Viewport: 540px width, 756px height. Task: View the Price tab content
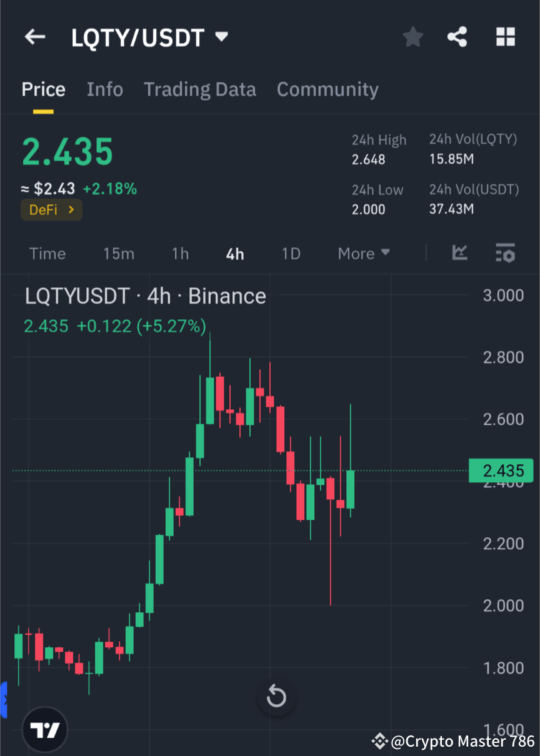pyautogui.click(x=43, y=89)
